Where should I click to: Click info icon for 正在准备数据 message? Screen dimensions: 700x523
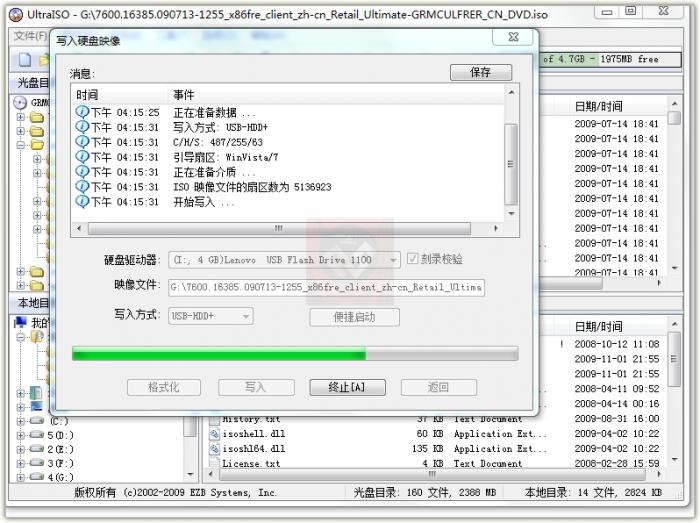coord(82,112)
